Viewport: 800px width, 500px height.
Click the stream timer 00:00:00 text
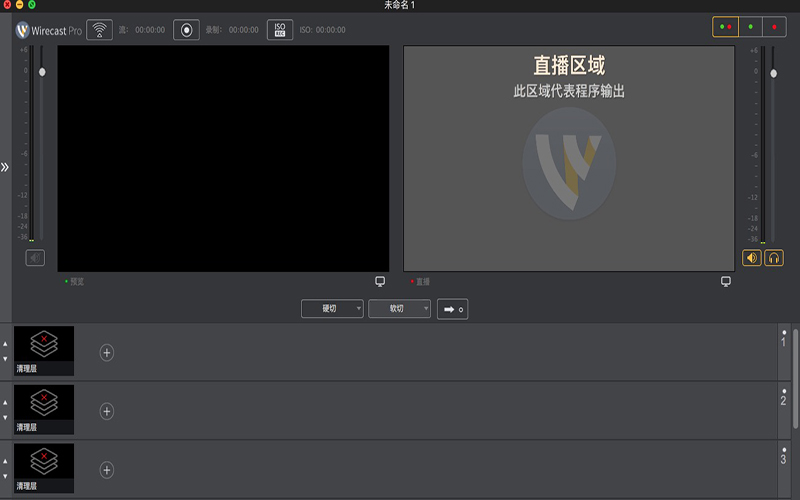150,30
